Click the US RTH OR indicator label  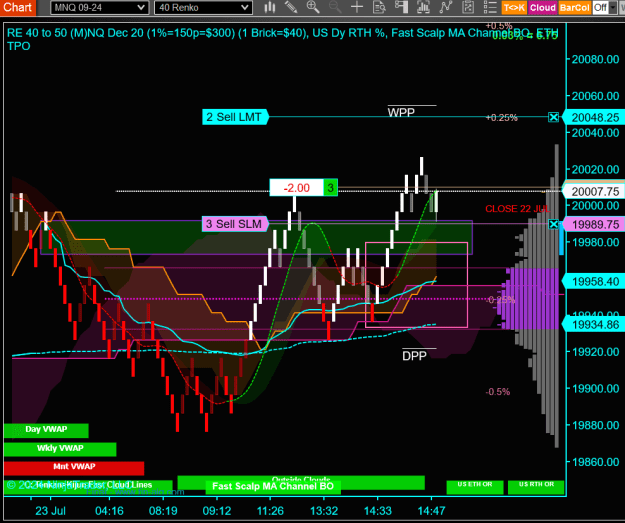pyautogui.click(x=536, y=487)
